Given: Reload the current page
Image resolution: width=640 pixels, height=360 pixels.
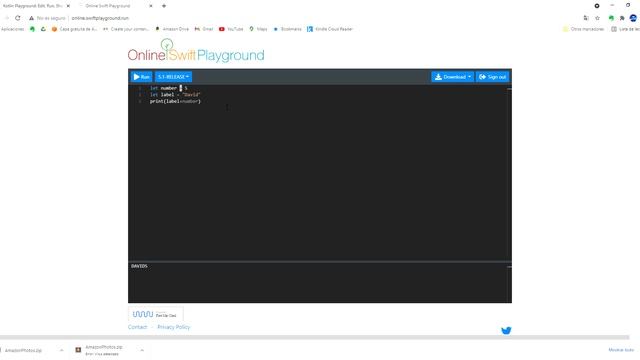Looking at the screenshot, I should pos(18,18).
